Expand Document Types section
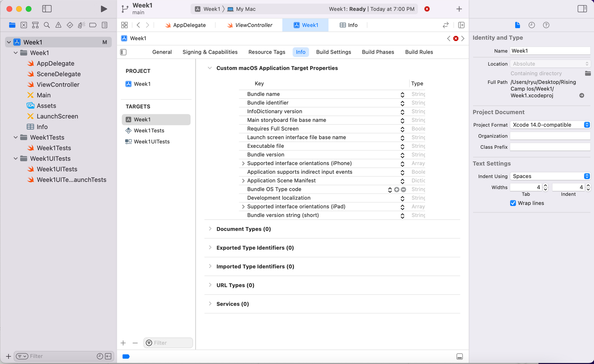The width and height of the screenshot is (594, 364). 210,229
